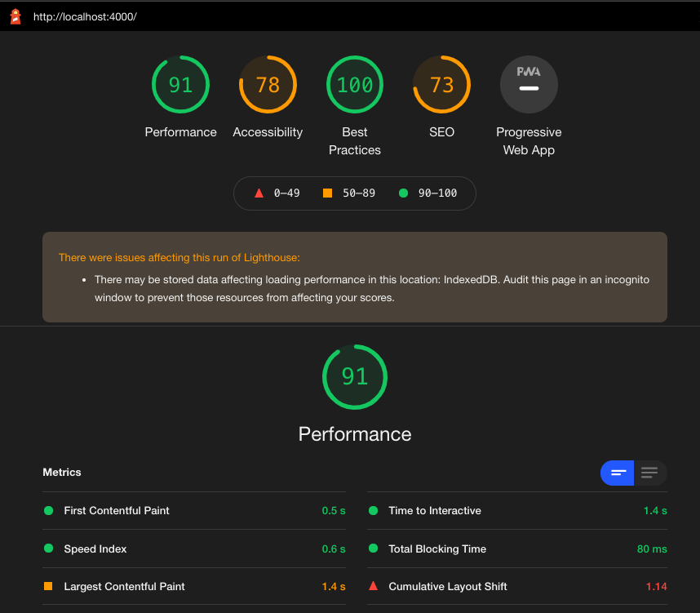Click the green circle 90–100 legend icon
This screenshot has height=613, width=700.
coord(403,193)
